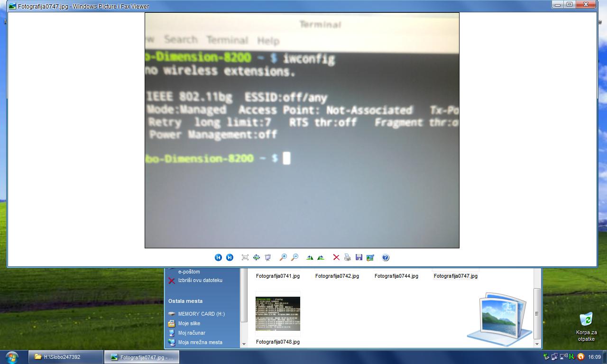The height and width of the screenshot is (364, 607).
Task: Rotate the picture clockwise
Action: pos(310,257)
